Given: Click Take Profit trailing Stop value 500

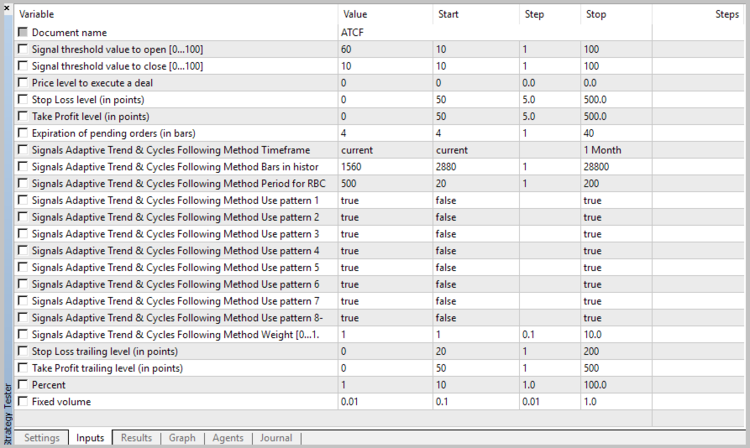Looking at the screenshot, I should click(617, 368).
